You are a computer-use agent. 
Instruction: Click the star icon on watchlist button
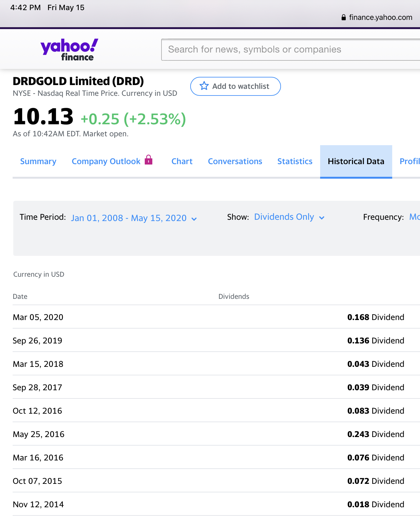[204, 86]
